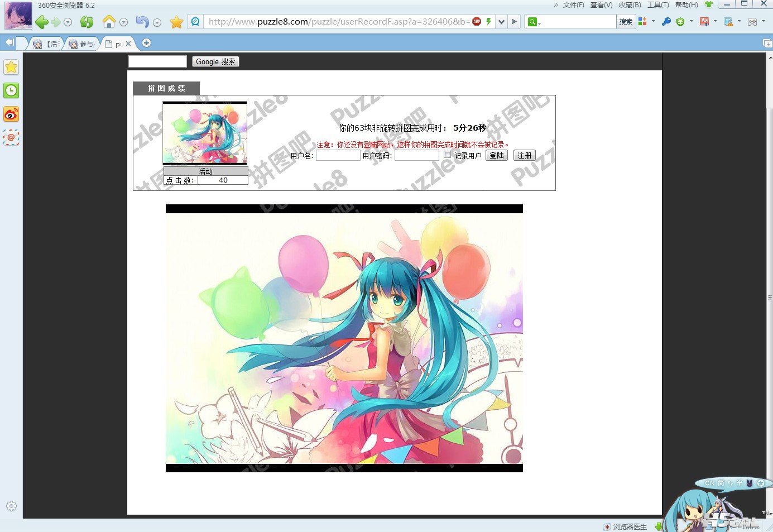
Task: Click the 登陆 login button
Action: click(496, 155)
